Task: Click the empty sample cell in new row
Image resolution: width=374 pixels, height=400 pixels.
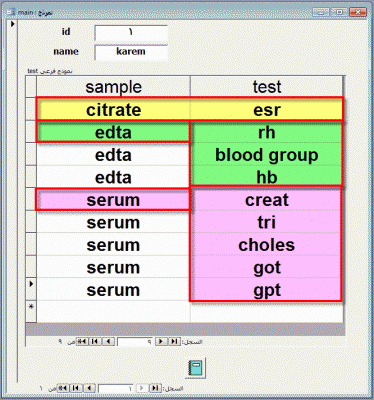Action: (113, 312)
